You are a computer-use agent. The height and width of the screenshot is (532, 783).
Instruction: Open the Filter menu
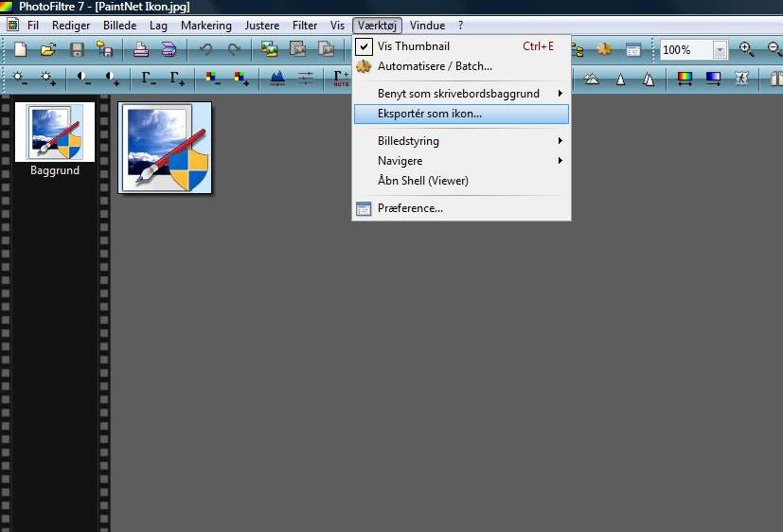pos(305,25)
